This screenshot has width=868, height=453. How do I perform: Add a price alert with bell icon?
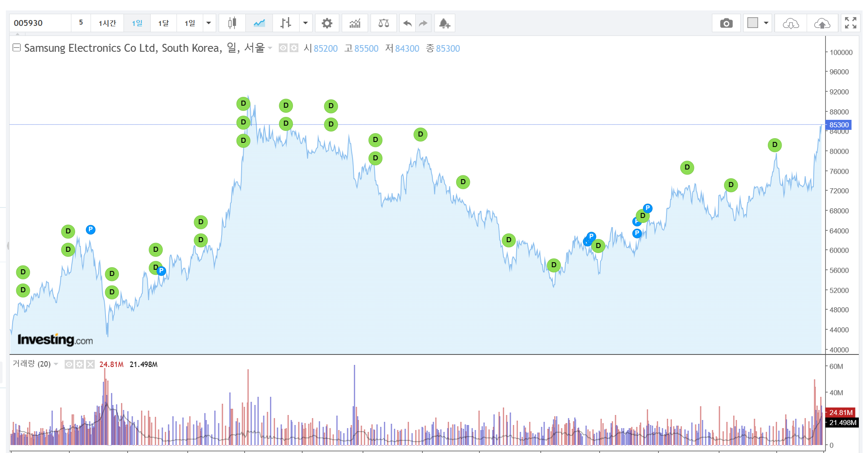click(444, 23)
